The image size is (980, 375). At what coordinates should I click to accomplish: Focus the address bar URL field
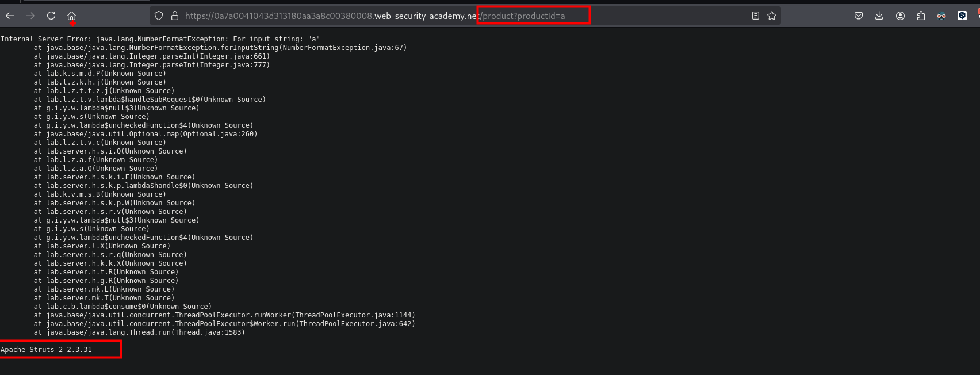click(x=374, y=16)
